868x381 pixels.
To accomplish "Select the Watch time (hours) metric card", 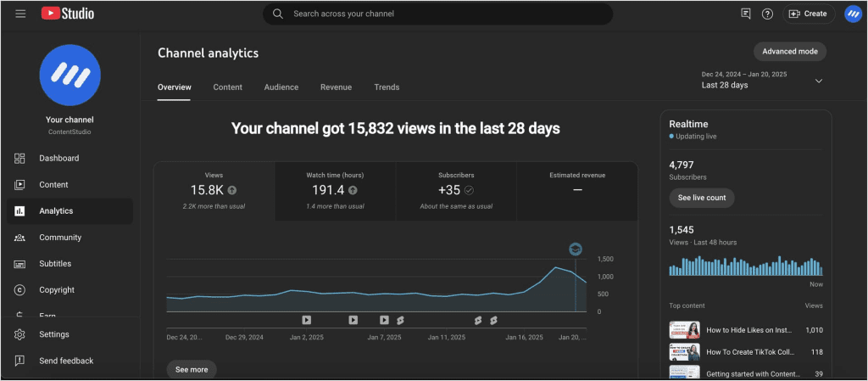I will pyautogui.click(x=336, y=191).
